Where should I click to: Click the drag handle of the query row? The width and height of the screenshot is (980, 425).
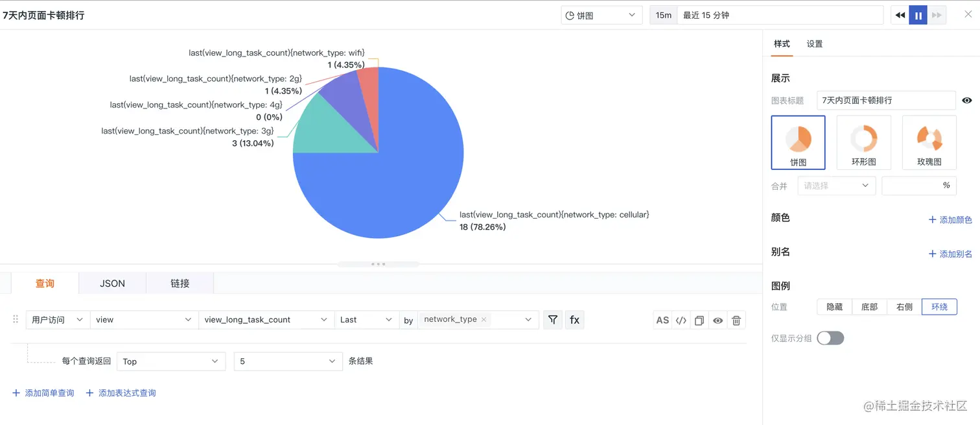16,319
